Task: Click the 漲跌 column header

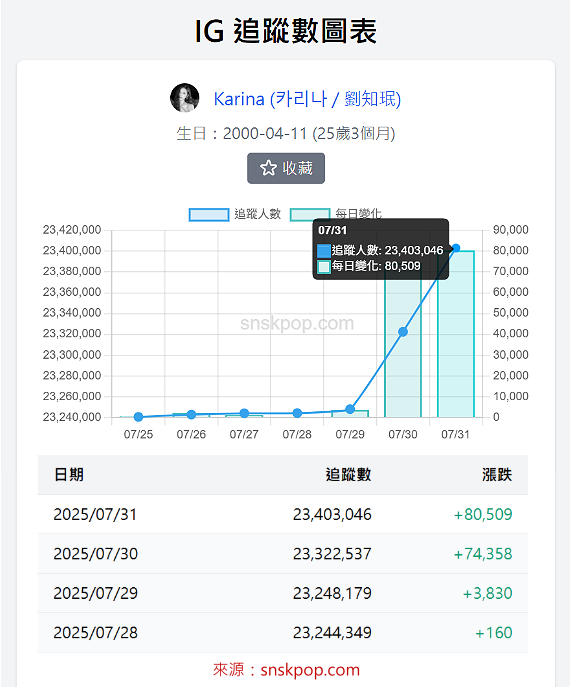Action: pyautogui.click(x=497, y=475)
